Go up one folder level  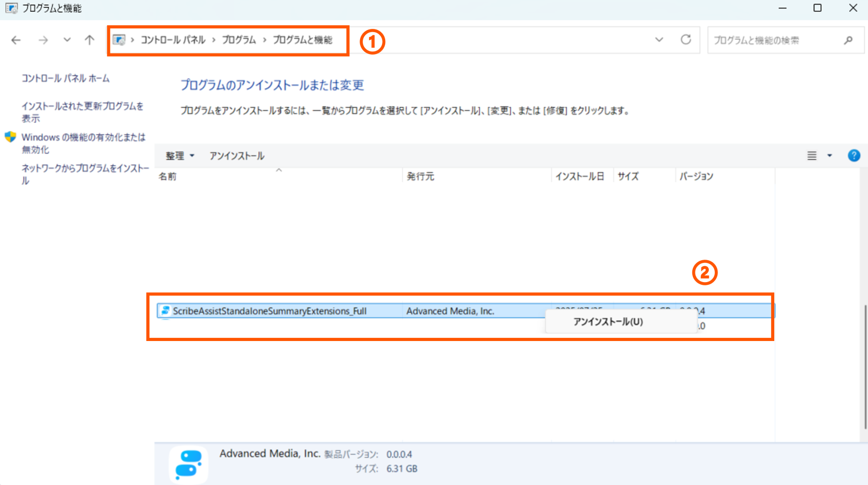click(89, 40)
